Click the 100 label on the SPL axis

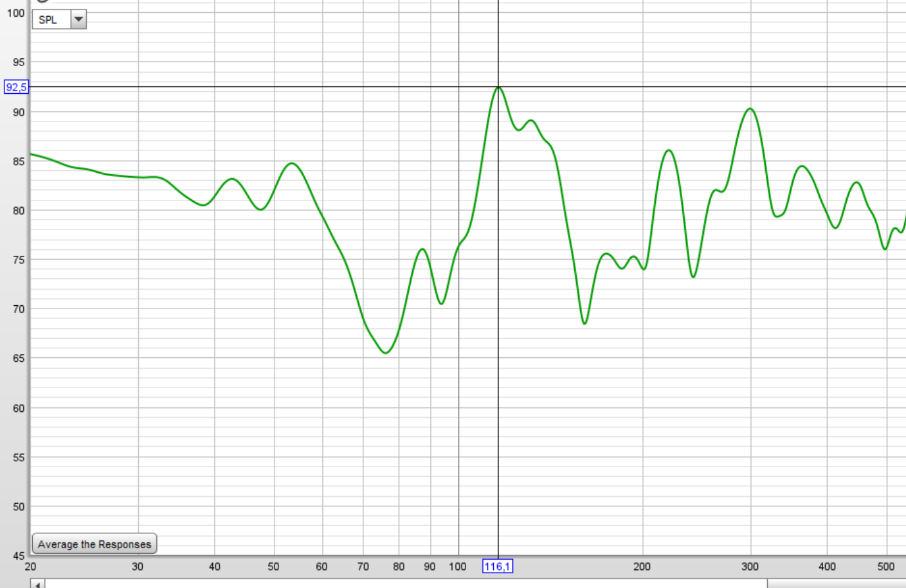15,13
